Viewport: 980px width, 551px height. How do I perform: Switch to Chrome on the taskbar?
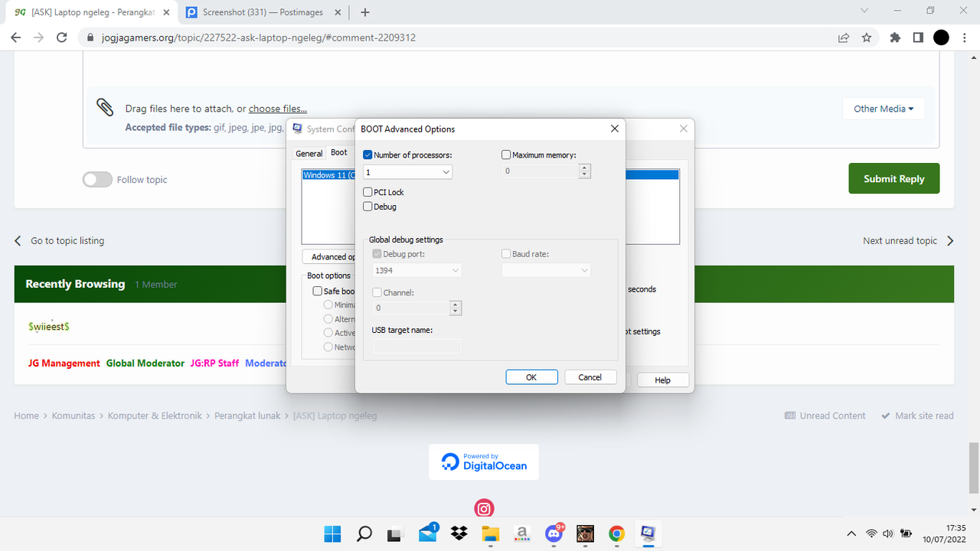(x=616, y=533)
